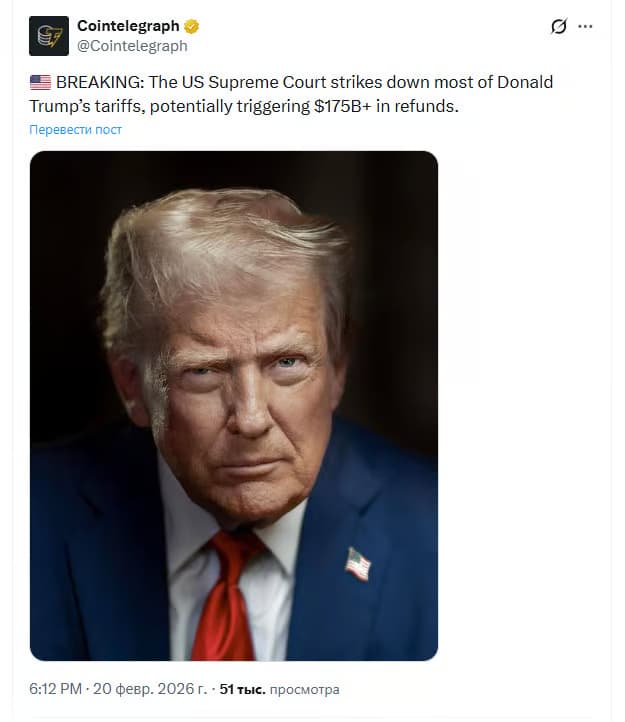Click the gold verified badge

(x=192, y=27)
